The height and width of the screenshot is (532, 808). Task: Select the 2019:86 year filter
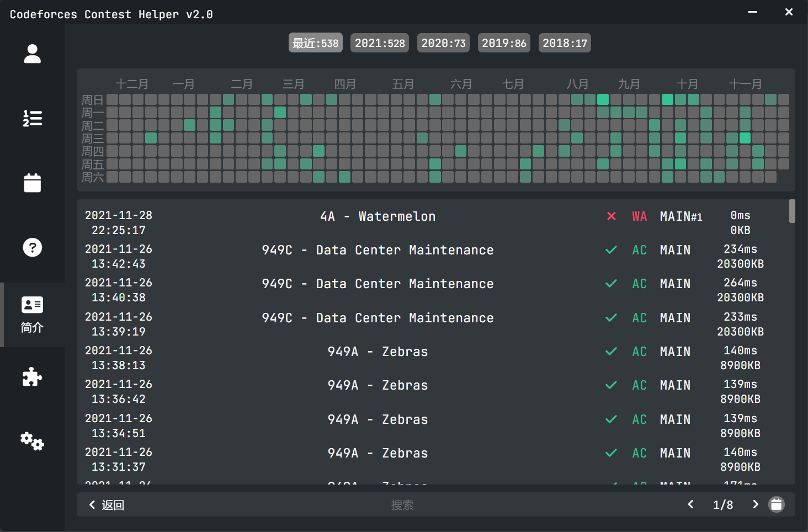(x=504, y=43)
